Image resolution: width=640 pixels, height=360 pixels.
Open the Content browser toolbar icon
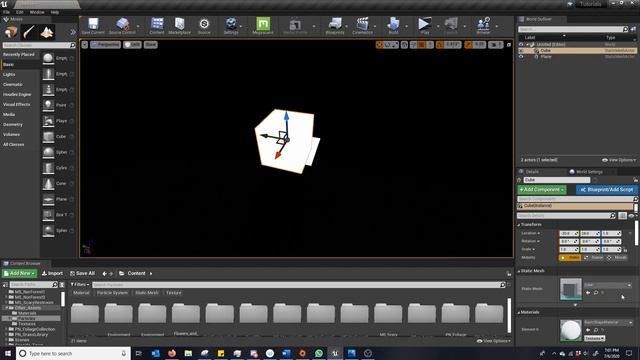[157, 24]
